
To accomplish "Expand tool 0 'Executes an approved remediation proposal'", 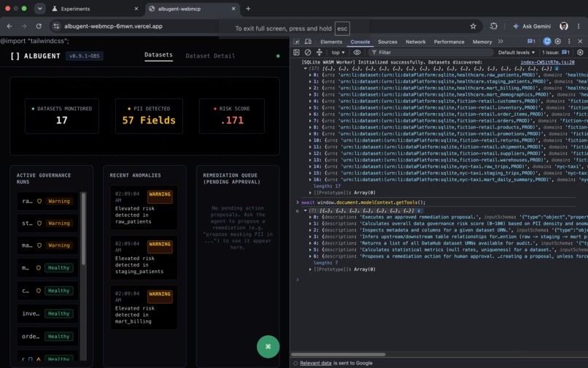I will (310, 217).
